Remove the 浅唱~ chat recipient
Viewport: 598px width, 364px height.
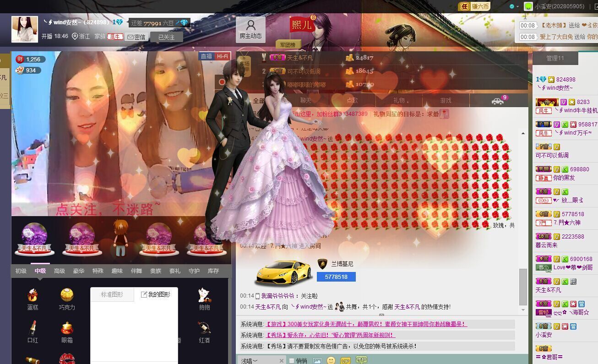(x=281, y=361)
